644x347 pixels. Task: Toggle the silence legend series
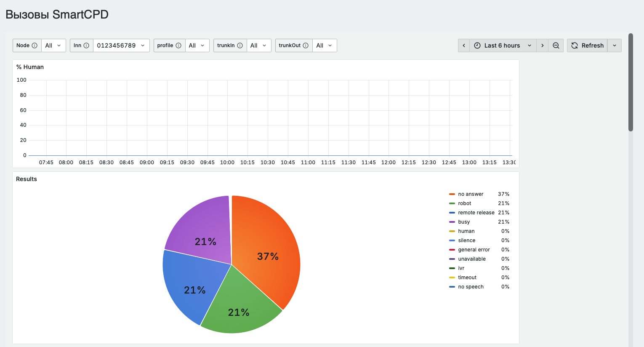pyautogui.click(x=466, y=240)
